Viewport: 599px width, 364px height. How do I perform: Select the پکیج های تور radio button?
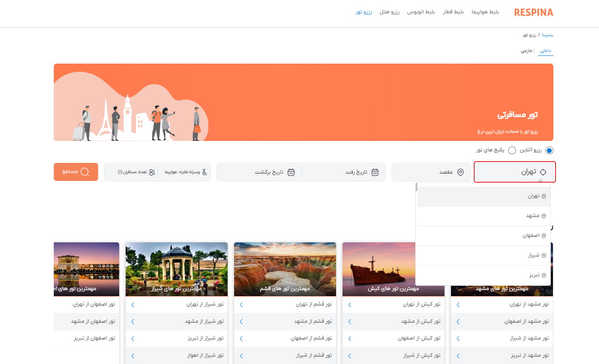pos(512,150)
